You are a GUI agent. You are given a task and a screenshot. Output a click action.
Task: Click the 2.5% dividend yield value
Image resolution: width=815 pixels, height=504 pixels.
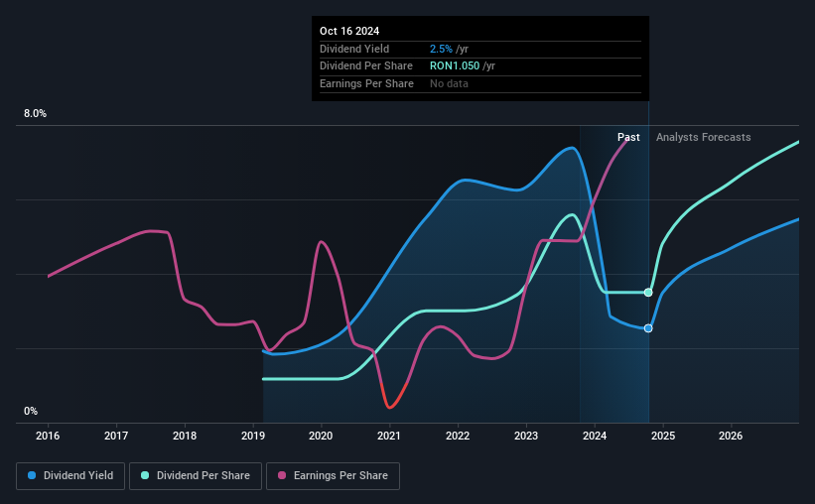pyautogui.click(x=441, y=49)
